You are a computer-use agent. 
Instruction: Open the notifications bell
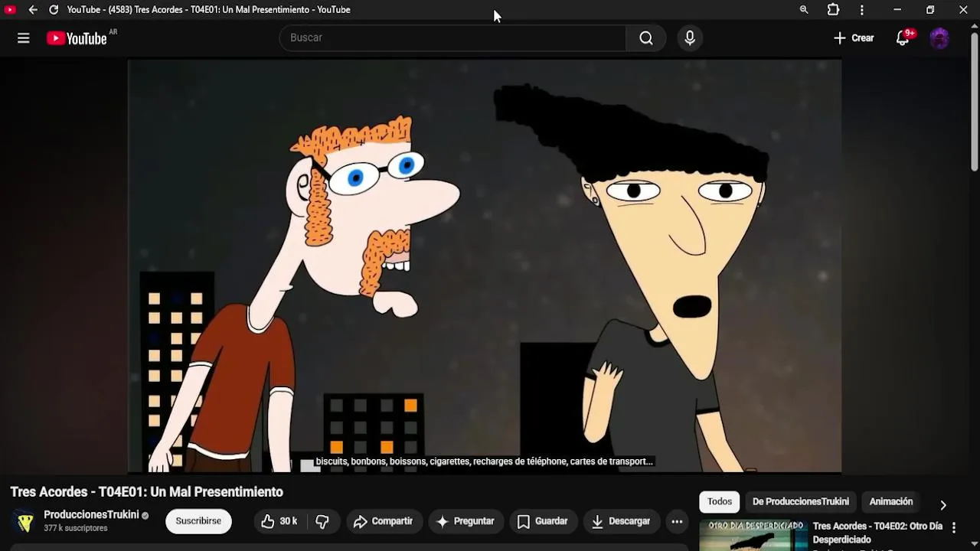(x=903, y=38)
